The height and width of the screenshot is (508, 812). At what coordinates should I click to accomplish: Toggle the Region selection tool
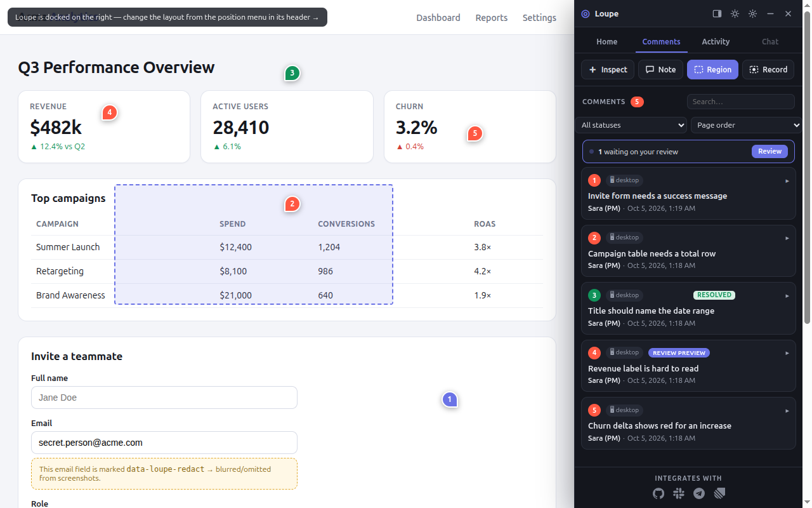[x=712, y=70]
